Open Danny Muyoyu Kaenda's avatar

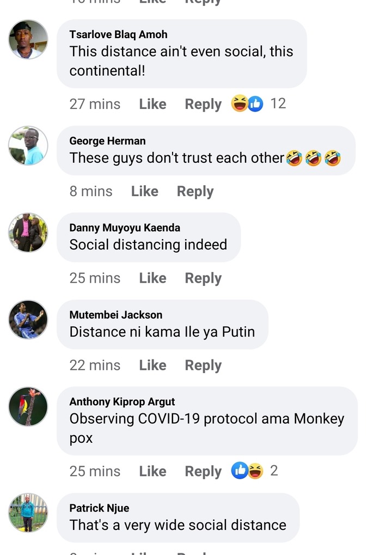pos(28,233)
